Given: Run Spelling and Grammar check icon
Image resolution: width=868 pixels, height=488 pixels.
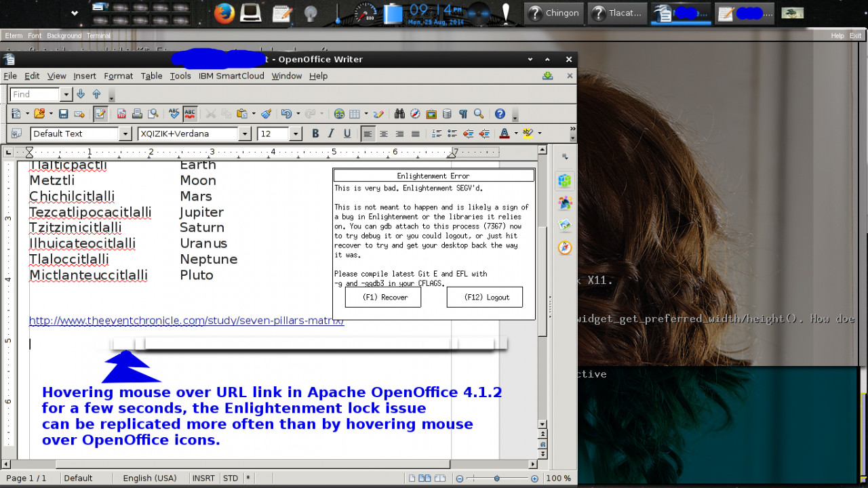Looking at the screenshot, I should pyautogui.click(x=174, y=114).
